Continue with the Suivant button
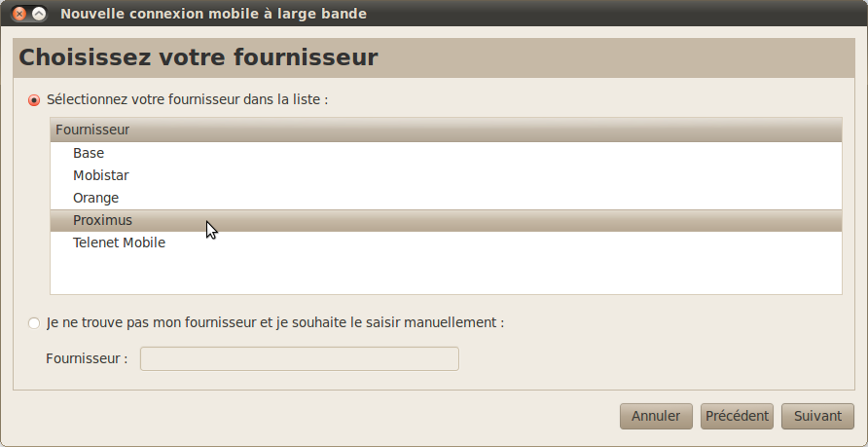Screen dimensions: 868x447 817,416
